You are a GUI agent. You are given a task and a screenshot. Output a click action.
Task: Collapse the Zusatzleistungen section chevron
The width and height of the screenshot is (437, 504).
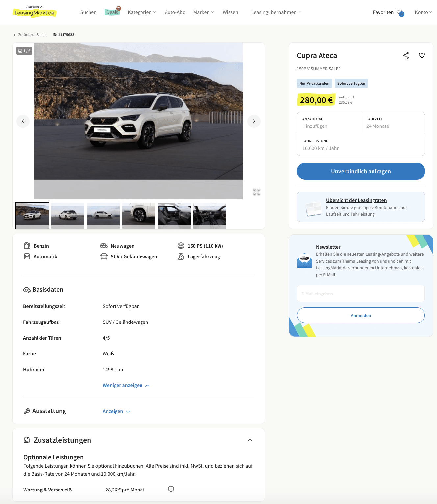point(250,440)
